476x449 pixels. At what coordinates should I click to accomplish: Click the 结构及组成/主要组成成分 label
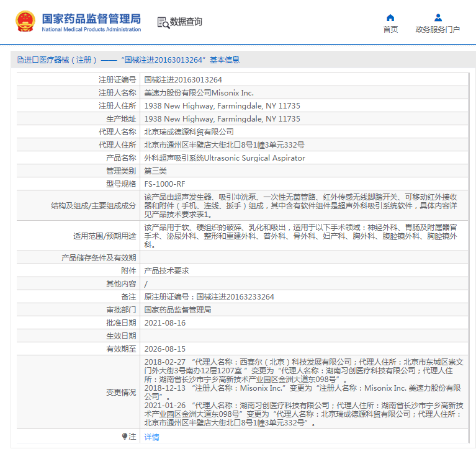pyautogui.click(x=93, y=206)
